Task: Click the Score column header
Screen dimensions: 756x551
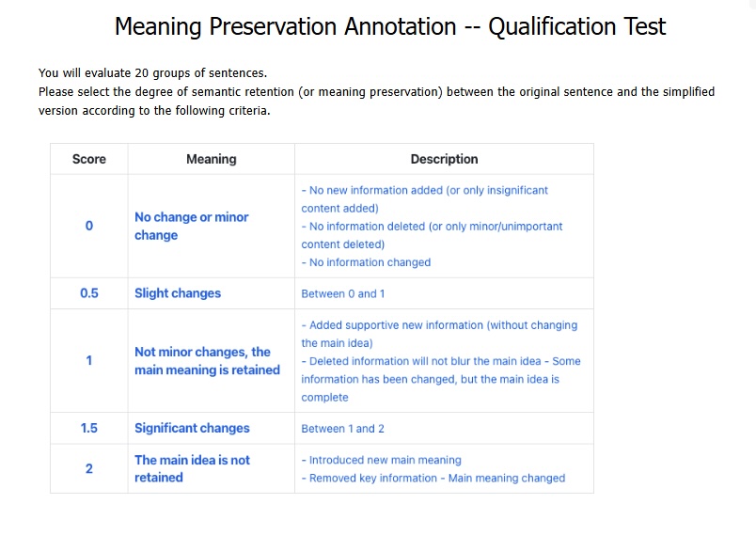Action: 89,159
